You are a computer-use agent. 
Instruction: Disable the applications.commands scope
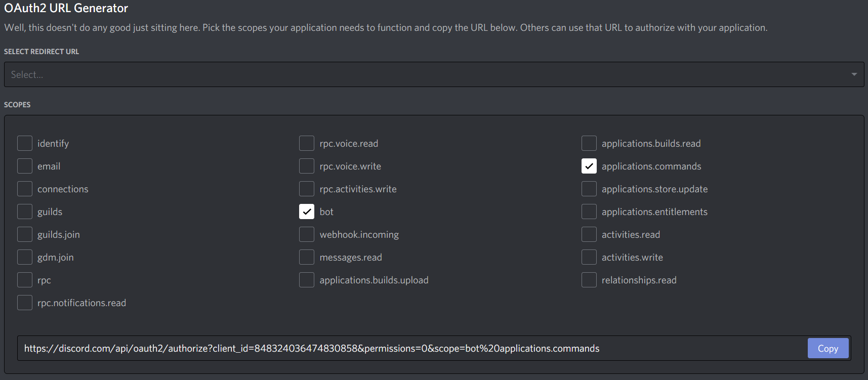click(x=589, y=166)
